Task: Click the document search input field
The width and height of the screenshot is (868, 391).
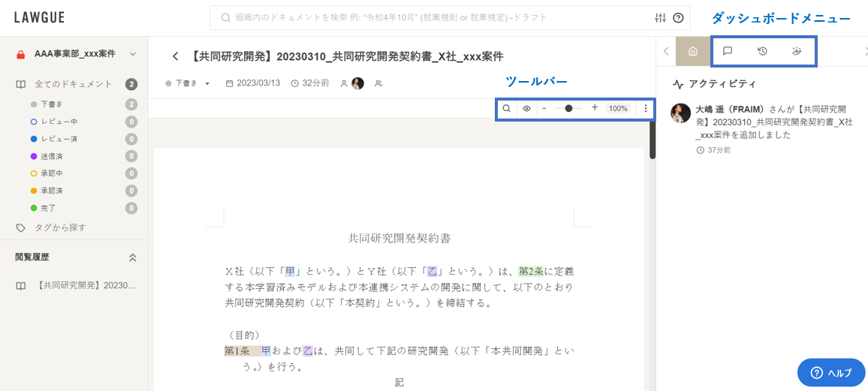Action: (432, 18)
